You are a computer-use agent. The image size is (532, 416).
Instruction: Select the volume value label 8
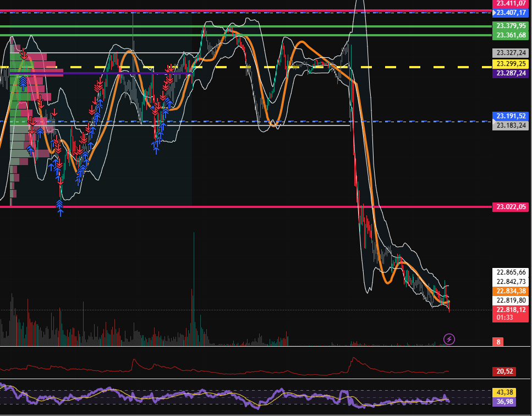pyautogui.click(x=498, y=342)
